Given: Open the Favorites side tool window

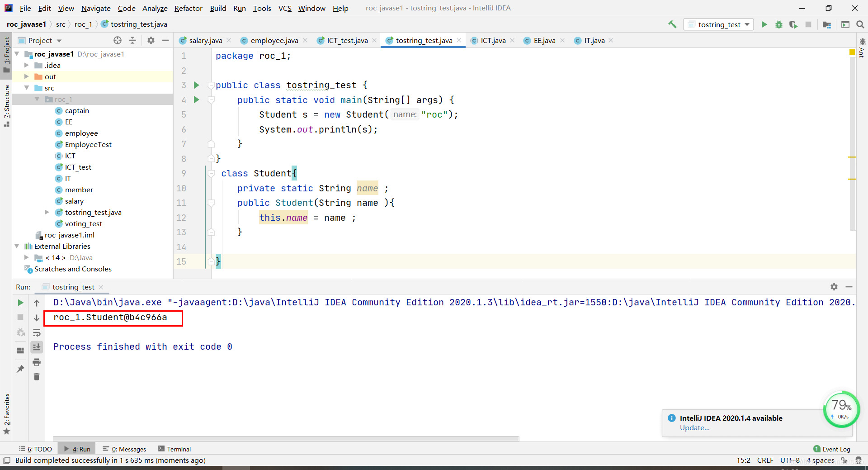Looking at the screenshot, I should tap(6, 414).
